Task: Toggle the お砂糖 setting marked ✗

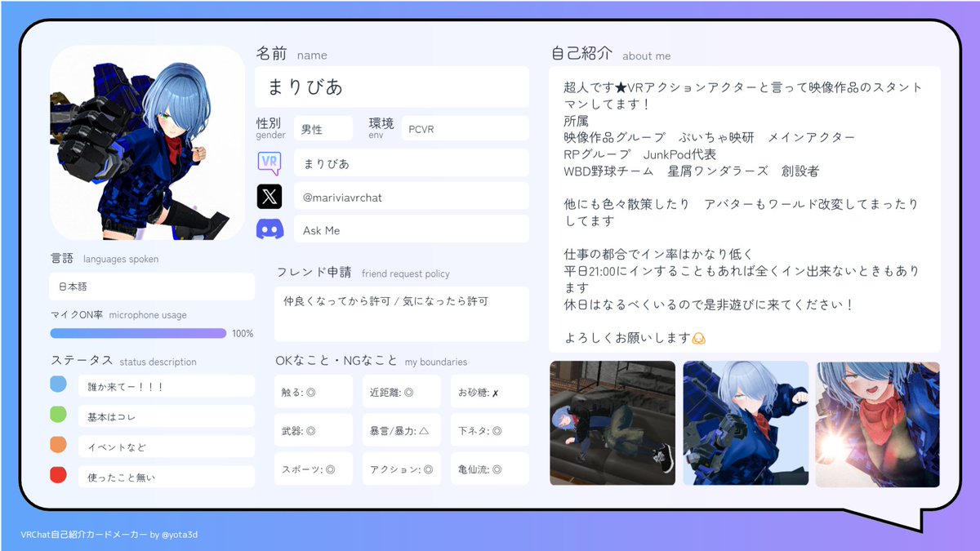Action: click(x=489, y=391)
